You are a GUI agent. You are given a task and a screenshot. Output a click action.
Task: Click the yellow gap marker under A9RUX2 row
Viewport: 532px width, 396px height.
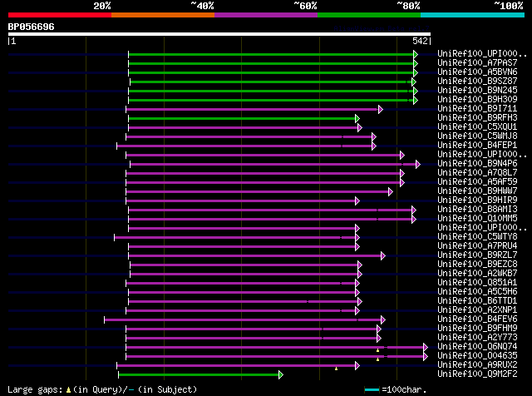[x=336, y=369]
